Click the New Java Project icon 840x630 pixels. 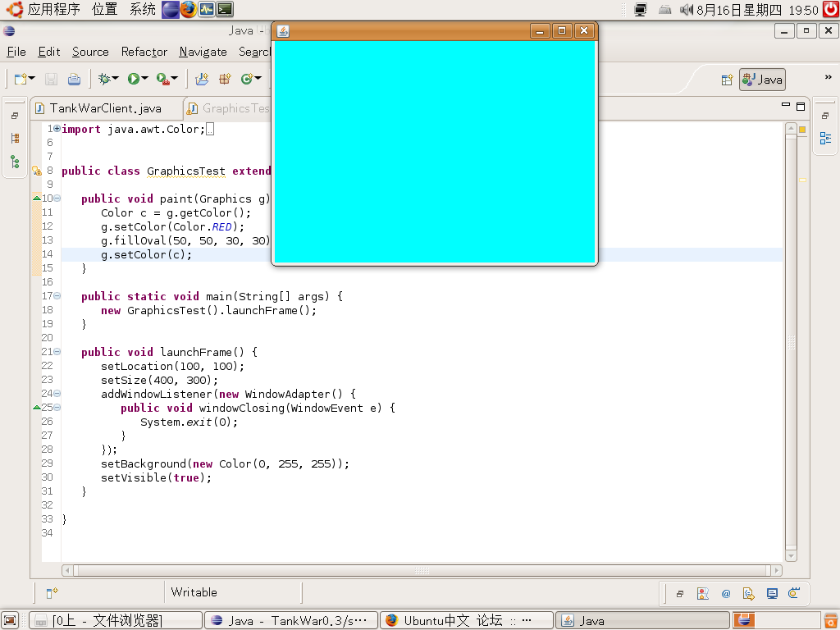[202, 80]
